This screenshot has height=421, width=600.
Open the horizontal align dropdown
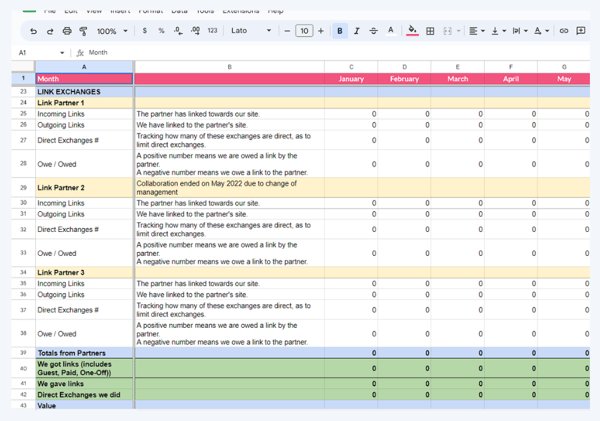(x=477, y=31)
